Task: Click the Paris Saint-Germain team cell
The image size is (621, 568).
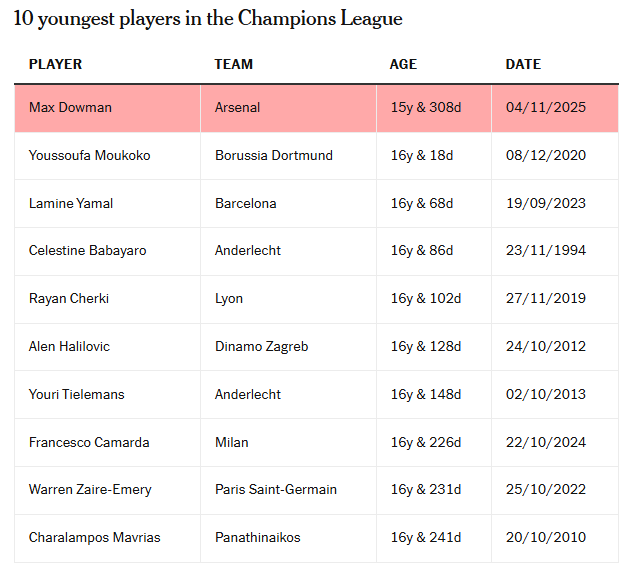Action: 275,490
